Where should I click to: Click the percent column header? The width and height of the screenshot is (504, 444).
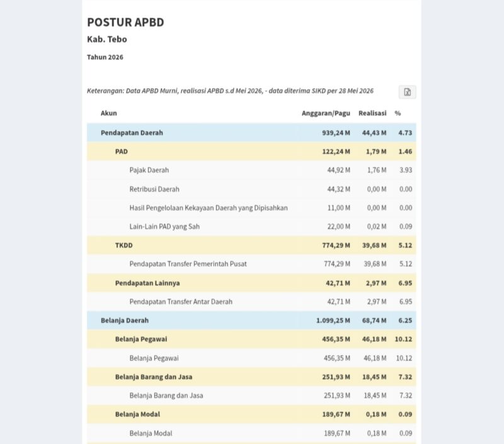coord(398,113)
